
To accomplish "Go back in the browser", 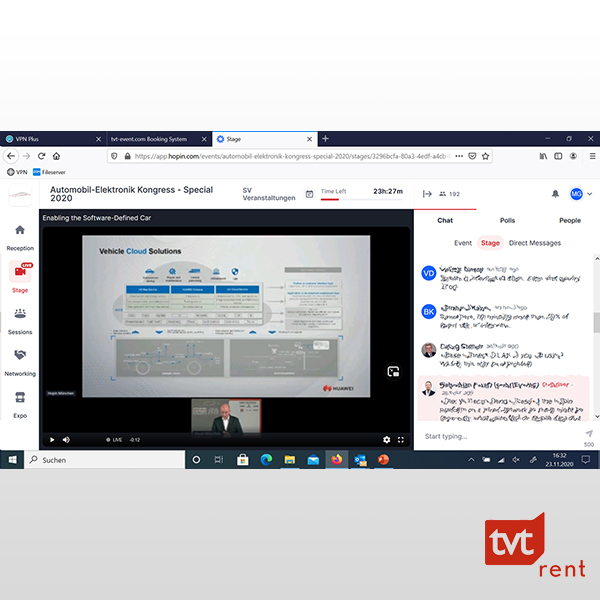I will [11, 156].
